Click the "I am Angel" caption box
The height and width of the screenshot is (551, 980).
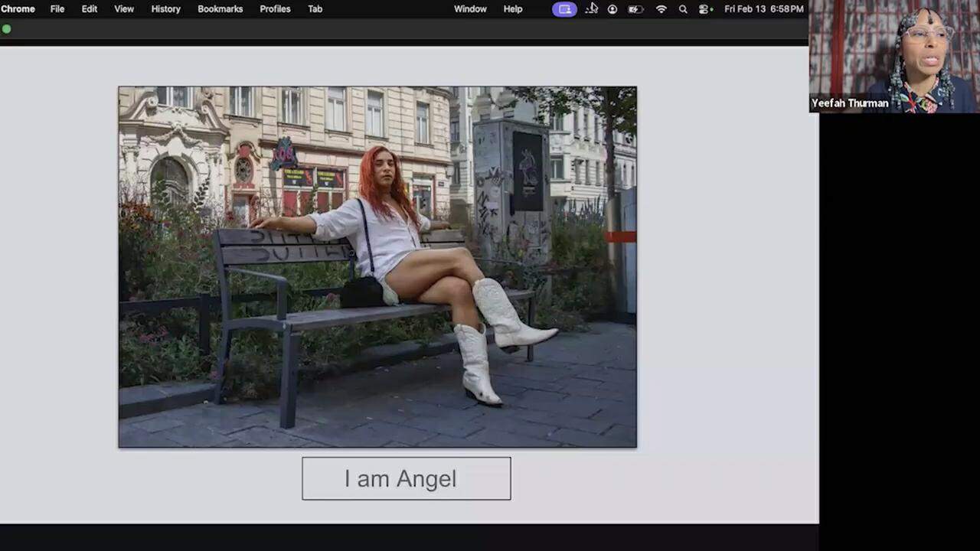(x=406, y=478)
